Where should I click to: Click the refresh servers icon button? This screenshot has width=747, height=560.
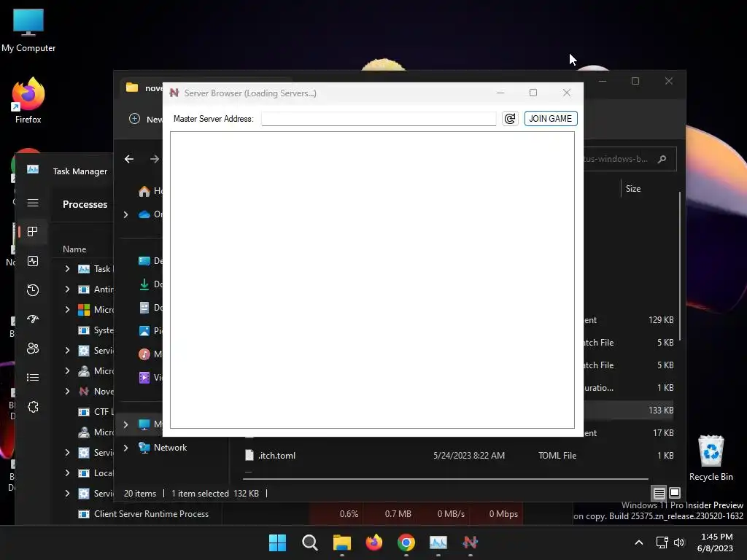click(x=510, y=119)
